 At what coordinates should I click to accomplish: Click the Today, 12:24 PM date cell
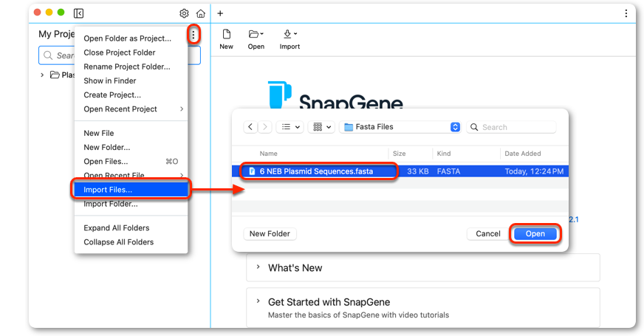click(x=534, y=171)
